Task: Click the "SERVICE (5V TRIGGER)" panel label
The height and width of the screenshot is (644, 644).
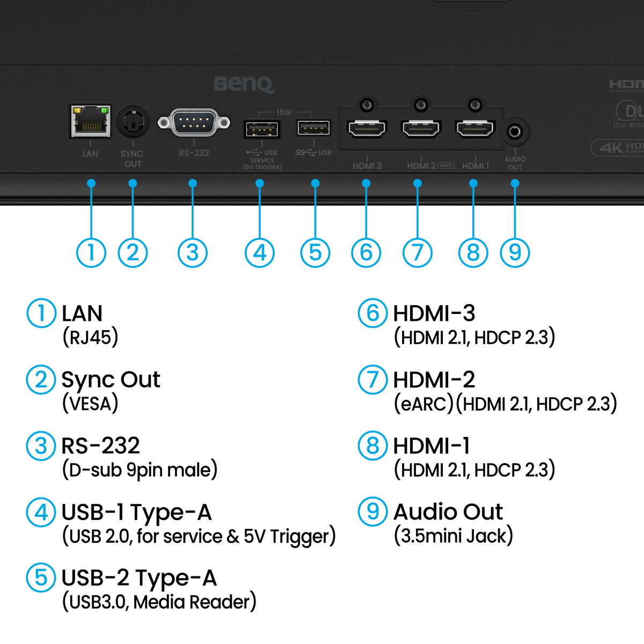Action: coord(262,164)
